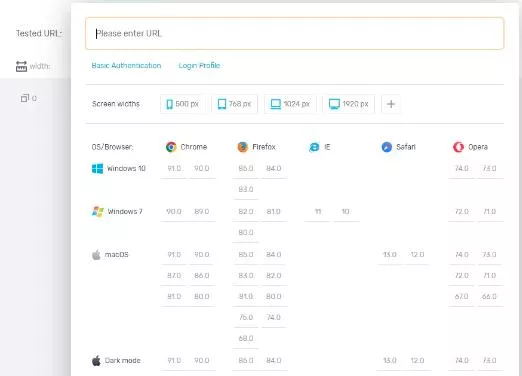
Task: Toggle Firefox 81.0 on Windows 7
Action: point(274,212)
